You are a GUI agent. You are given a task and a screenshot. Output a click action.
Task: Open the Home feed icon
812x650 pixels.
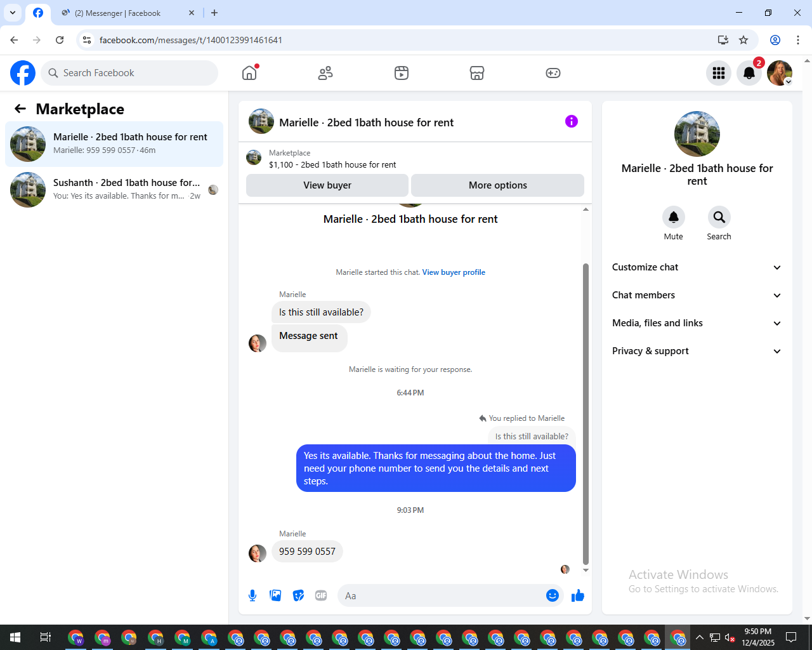pos(249,73)
